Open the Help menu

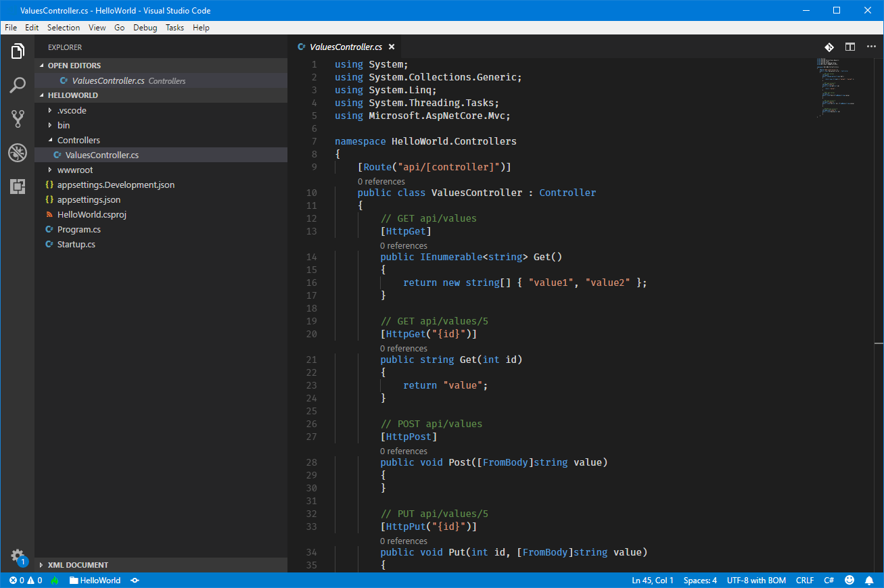(201, 28)
